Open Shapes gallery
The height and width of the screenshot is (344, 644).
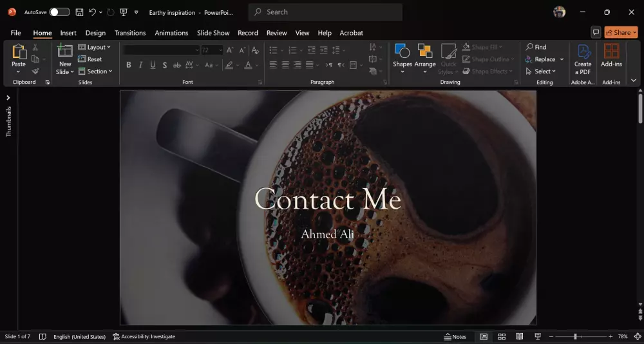402,59
